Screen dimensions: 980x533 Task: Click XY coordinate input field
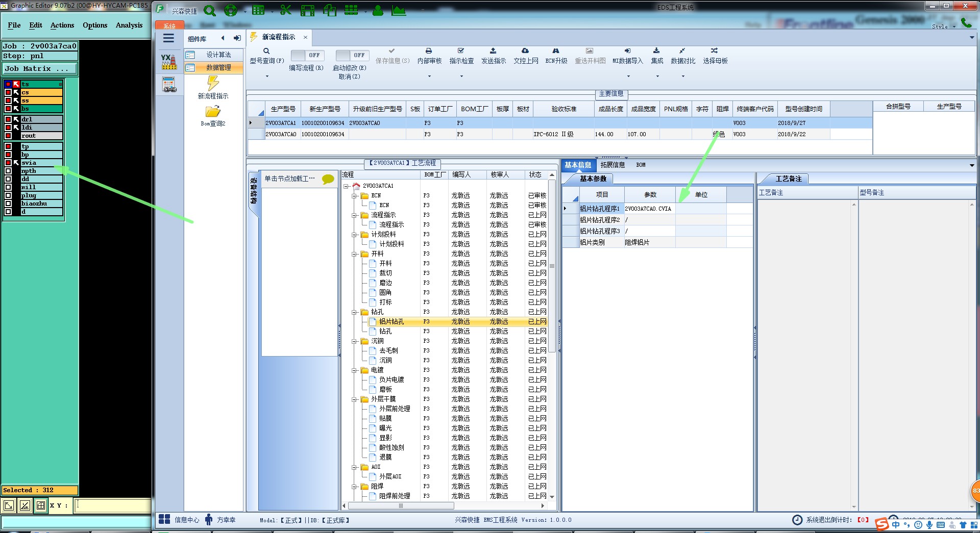coord(113,505)
